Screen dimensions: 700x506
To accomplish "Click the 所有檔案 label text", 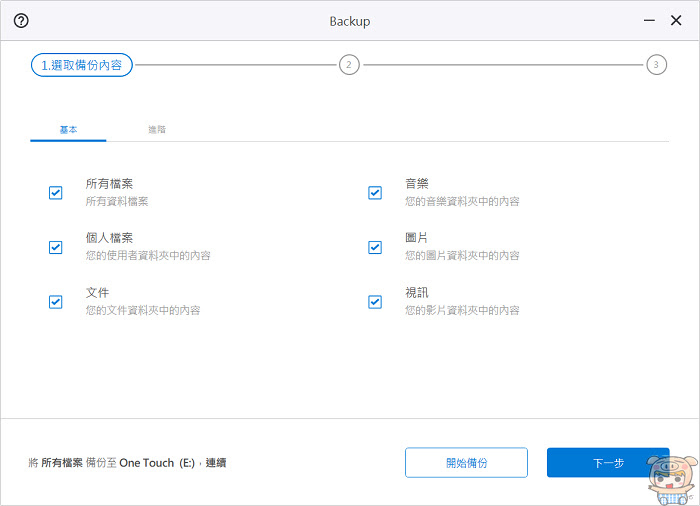I will tap(109, 184).
